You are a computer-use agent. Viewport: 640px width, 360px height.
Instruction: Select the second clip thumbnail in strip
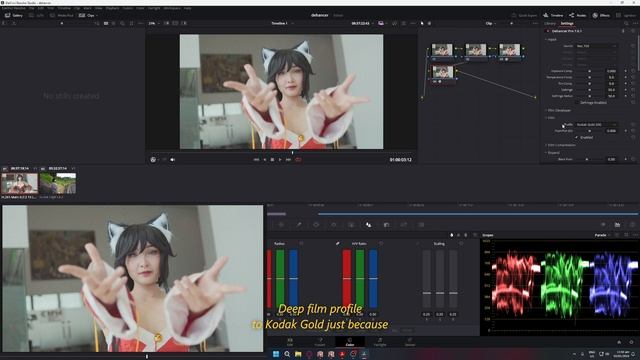coord(58,183)
